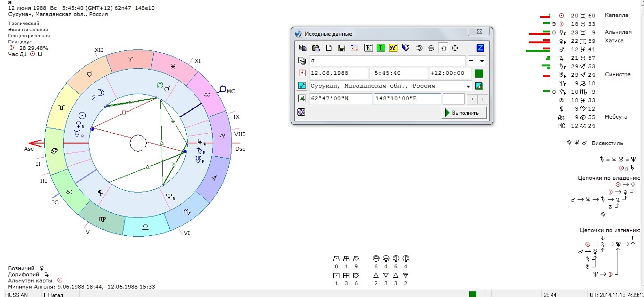
Task: Click the date field 12.06.1988
Action: [338, 73]
